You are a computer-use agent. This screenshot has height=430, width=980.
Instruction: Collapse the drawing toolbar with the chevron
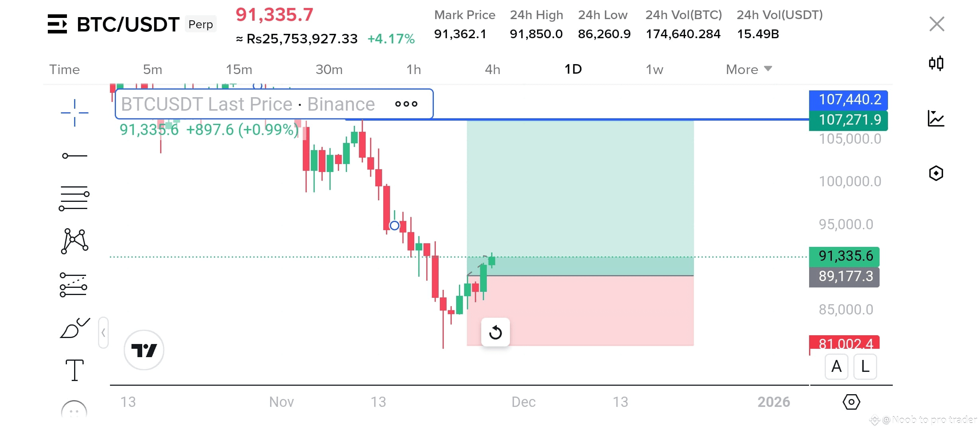pyautogui.click(x=103, y=332)
